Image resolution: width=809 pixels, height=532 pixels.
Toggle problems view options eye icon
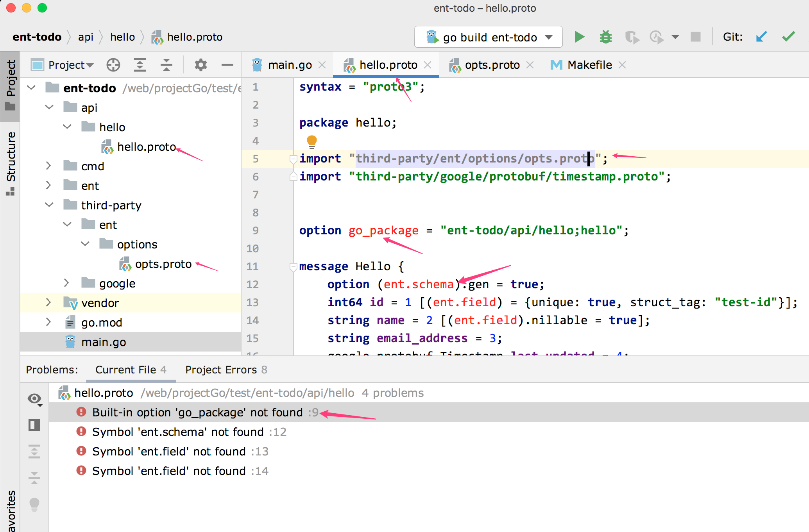(35, 399)
